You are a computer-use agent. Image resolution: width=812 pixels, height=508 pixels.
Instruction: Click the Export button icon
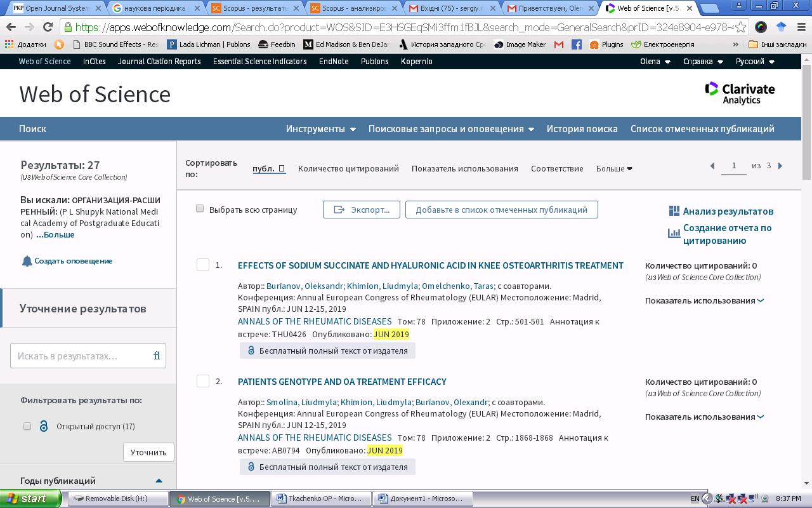point(339,210)
